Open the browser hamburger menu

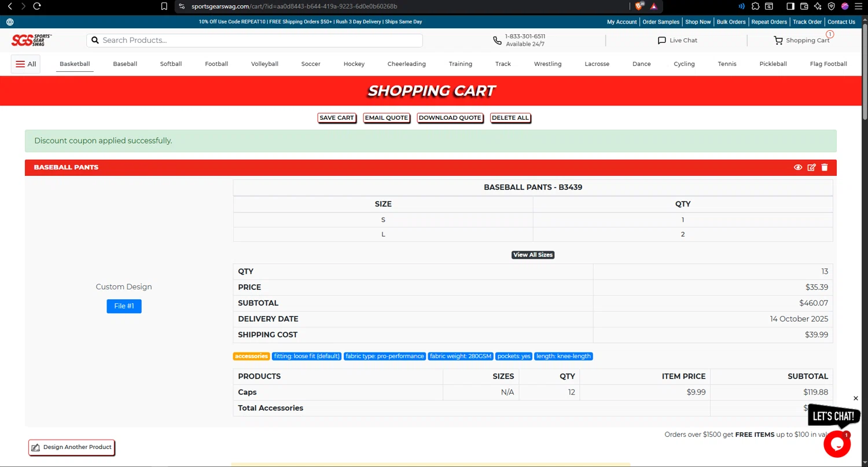click(859, 6)
